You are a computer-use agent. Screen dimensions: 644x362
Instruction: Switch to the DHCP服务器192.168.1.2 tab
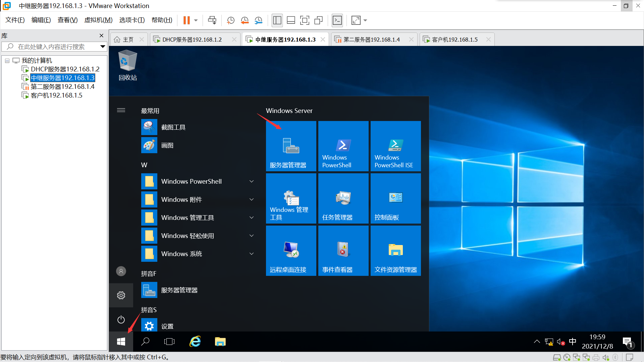coord(192,40)
